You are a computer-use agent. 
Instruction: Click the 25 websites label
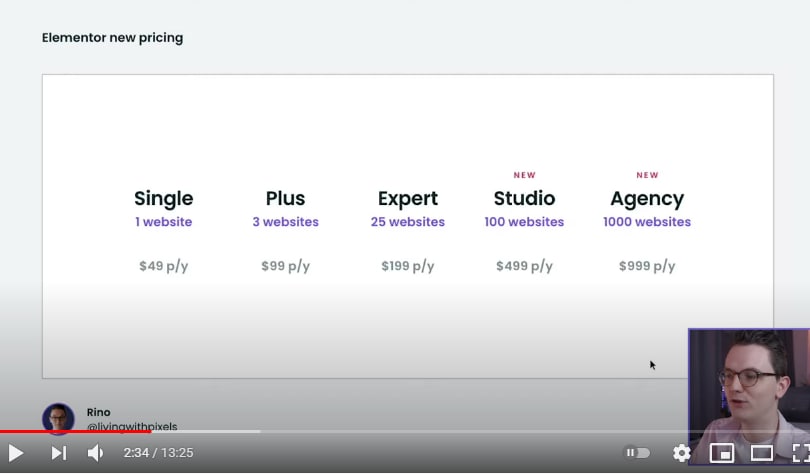coord(408,222)
